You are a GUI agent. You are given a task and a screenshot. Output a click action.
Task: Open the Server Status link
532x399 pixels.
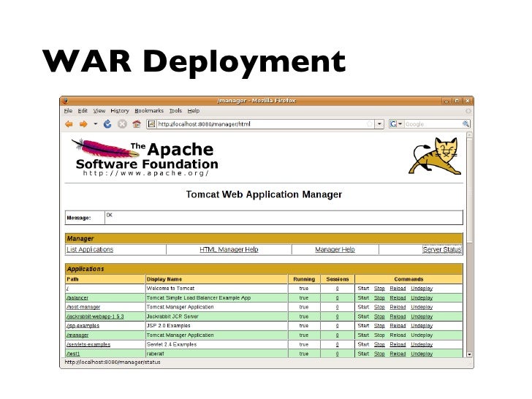tap(442, 250)
